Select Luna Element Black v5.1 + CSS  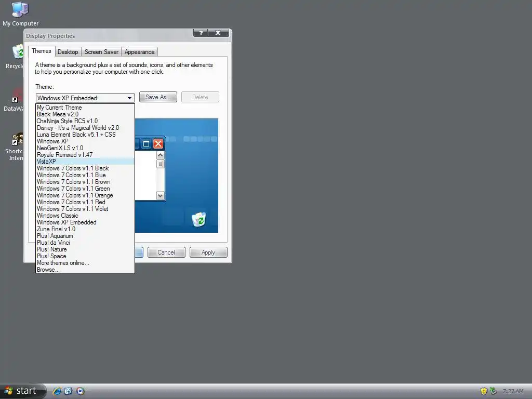point(85,135)
